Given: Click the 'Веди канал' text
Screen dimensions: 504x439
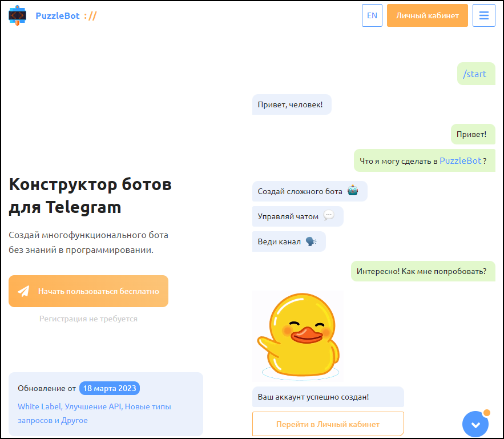Looking at the screenshot, I should 279,241.
